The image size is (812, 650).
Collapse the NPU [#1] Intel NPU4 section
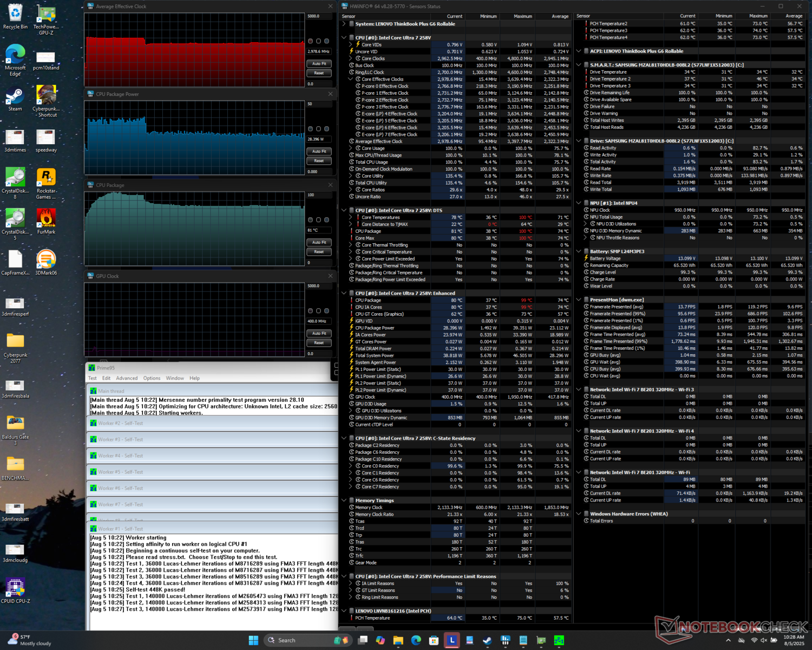[x=579, y=203]
